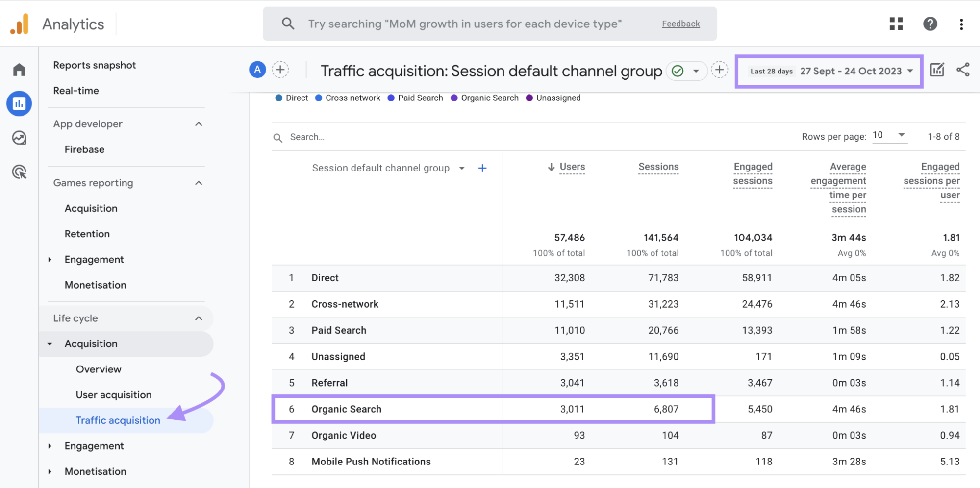Viewport: 980px width, 488px height.
Task: Collapse the App developer section
Action: pos(199,124)
